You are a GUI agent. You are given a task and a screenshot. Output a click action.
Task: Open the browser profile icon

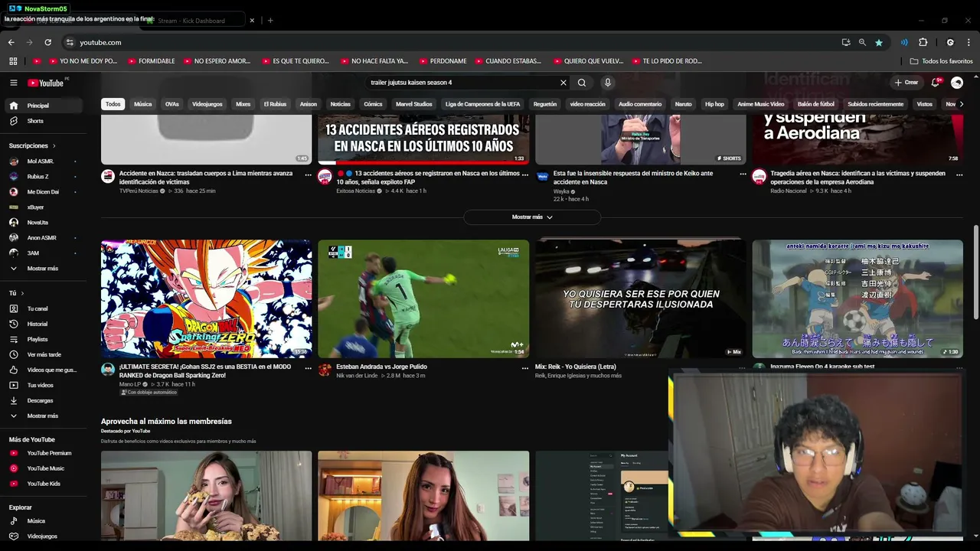pos(950,42)
